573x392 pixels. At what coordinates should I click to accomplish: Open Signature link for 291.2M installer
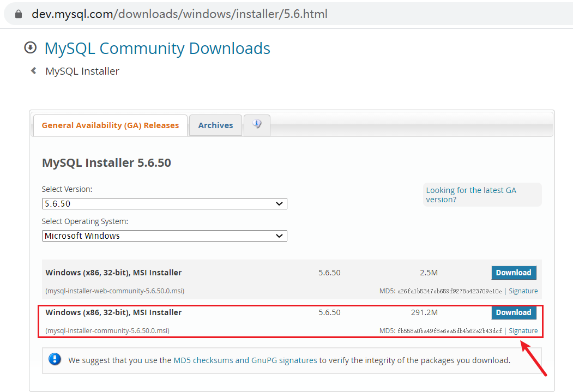click(523, 330)
